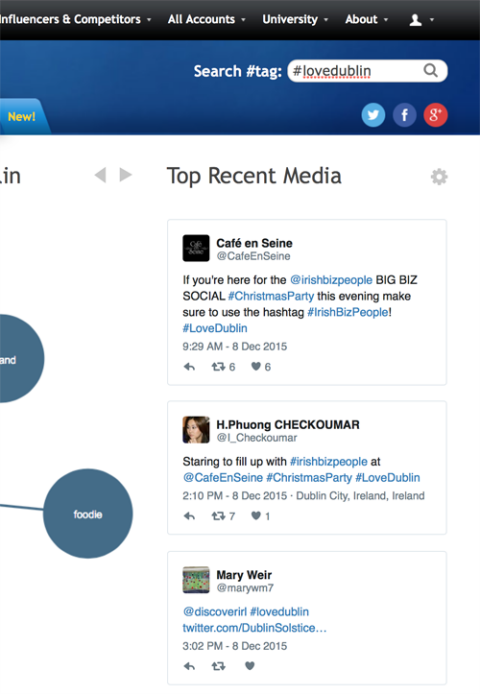This screenshot has height=694, width=480.
Task: Open Café en Seine profile name
Action: click(254, 243)
